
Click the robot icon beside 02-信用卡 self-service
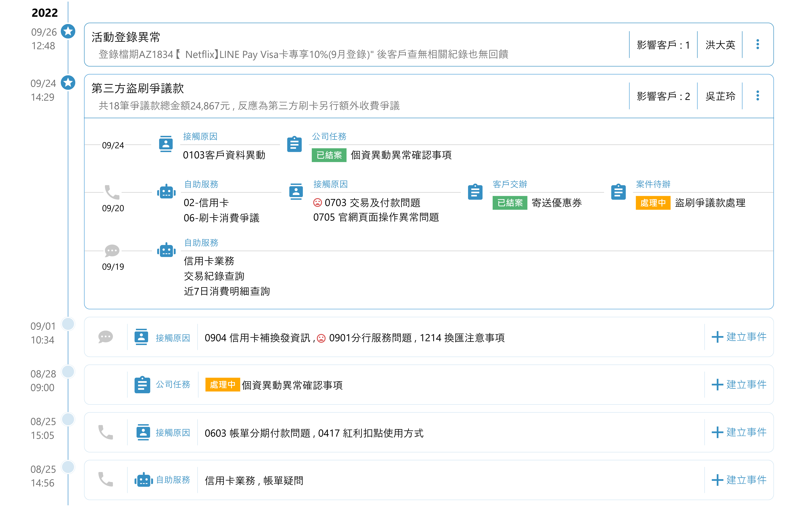tap(166, 192)
